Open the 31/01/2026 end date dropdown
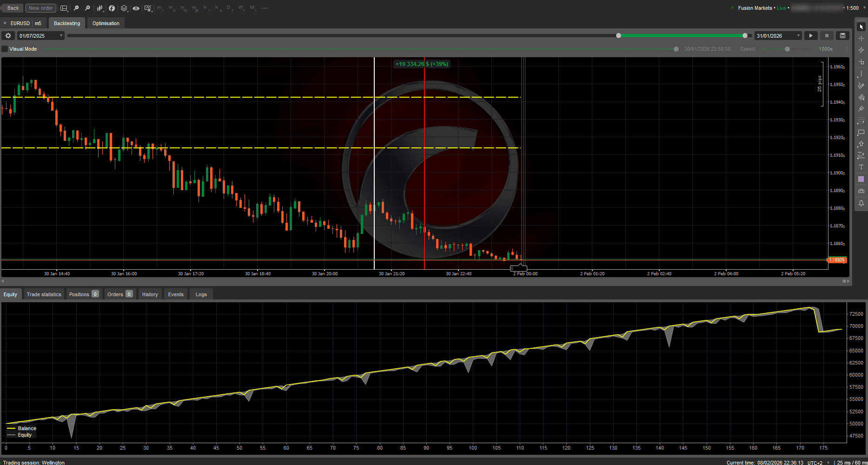 click(x=798, y=35)
